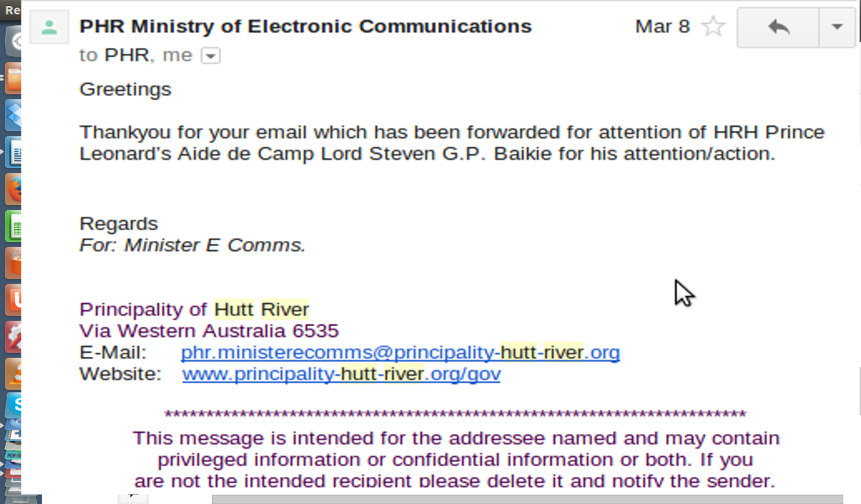Screen dimensions: 861x504
Task: Open the www.principality-hutt-river.org/gov website link
Action: tap(341, 374)
